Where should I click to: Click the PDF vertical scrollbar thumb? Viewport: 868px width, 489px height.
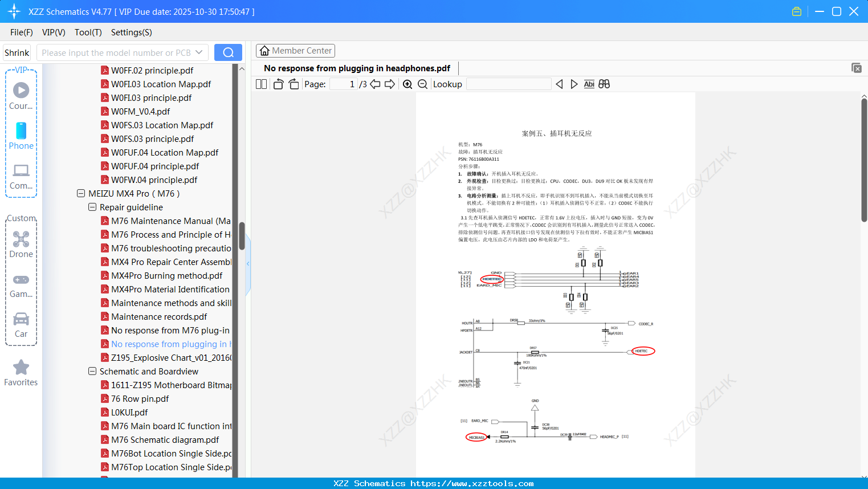point(864,160)
